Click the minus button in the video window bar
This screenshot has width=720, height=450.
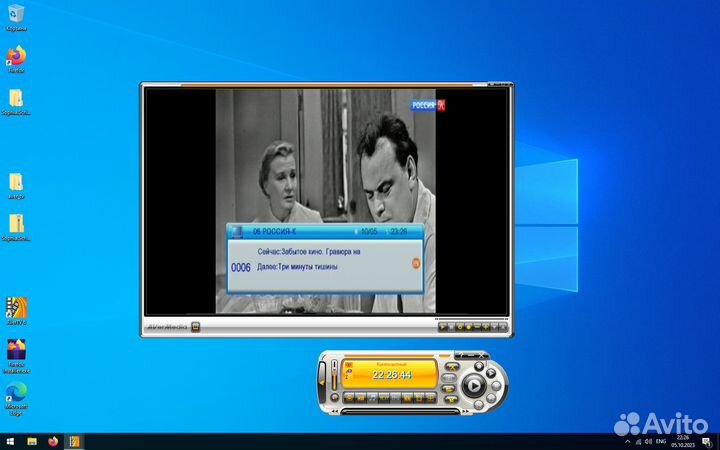[x=477, y=327]
